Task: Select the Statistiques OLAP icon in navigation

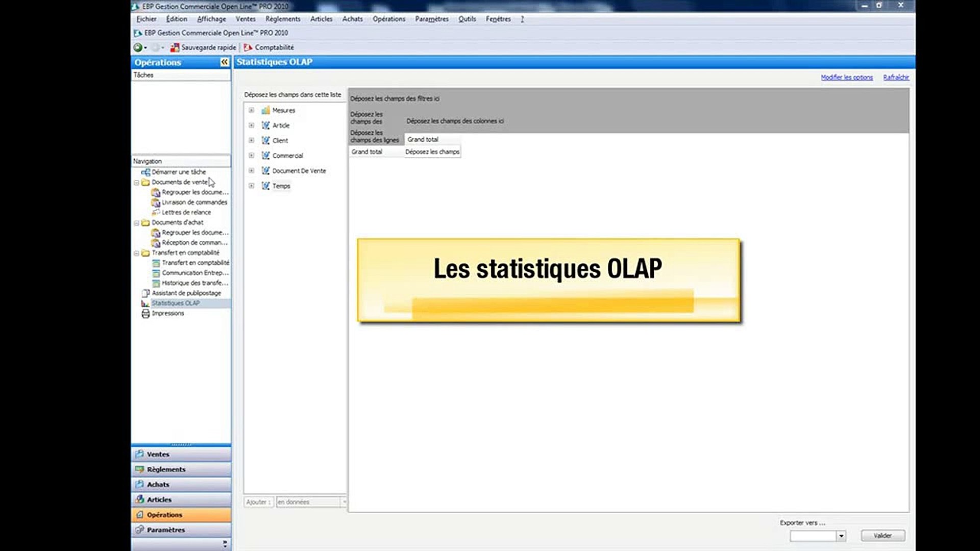Action: (x=145, y=303)
